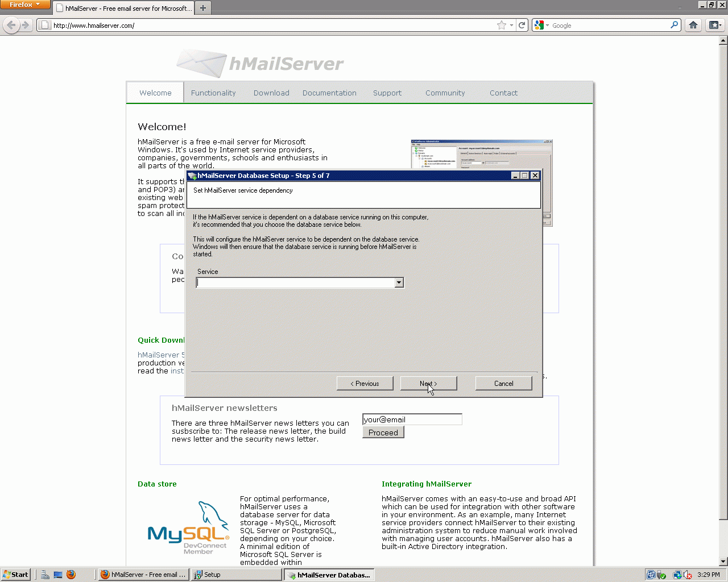This screenshot has width=728, height=582.
Task: Open the Contact tab
Action: coord(503,93)
